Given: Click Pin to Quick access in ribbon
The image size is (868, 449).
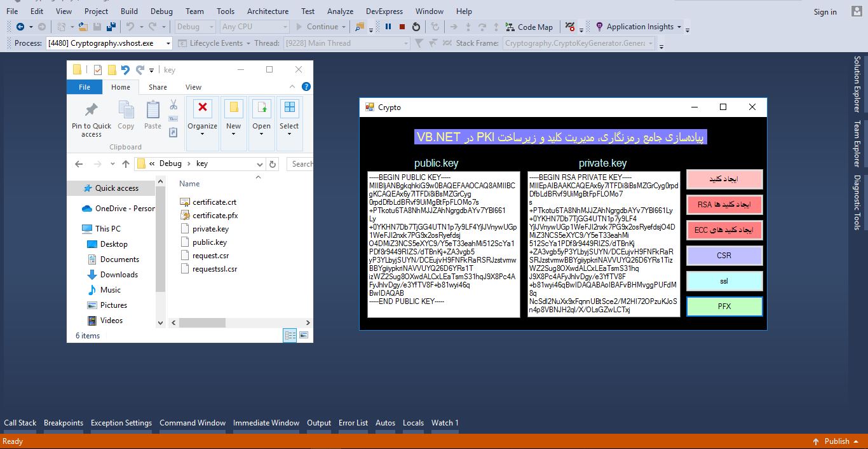Looking at the screenshot, I should tap(92, 120).
